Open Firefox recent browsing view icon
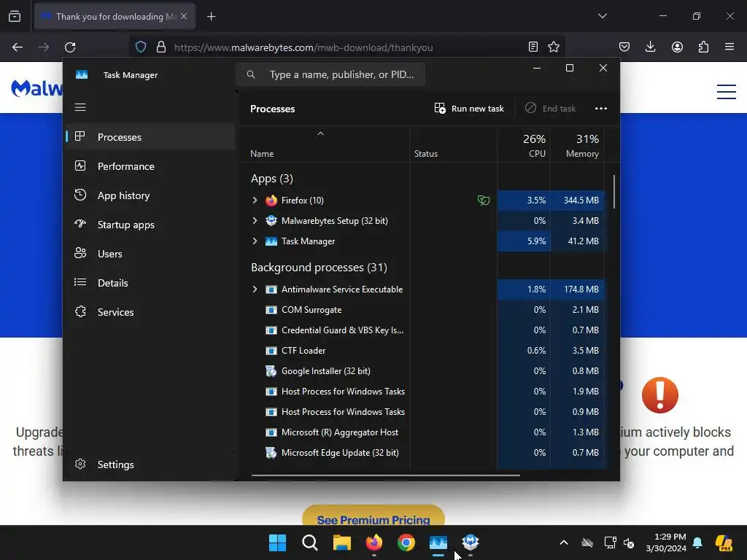Image resolution: width=747 pixels, height=560 pixels. tap(15, 17)
